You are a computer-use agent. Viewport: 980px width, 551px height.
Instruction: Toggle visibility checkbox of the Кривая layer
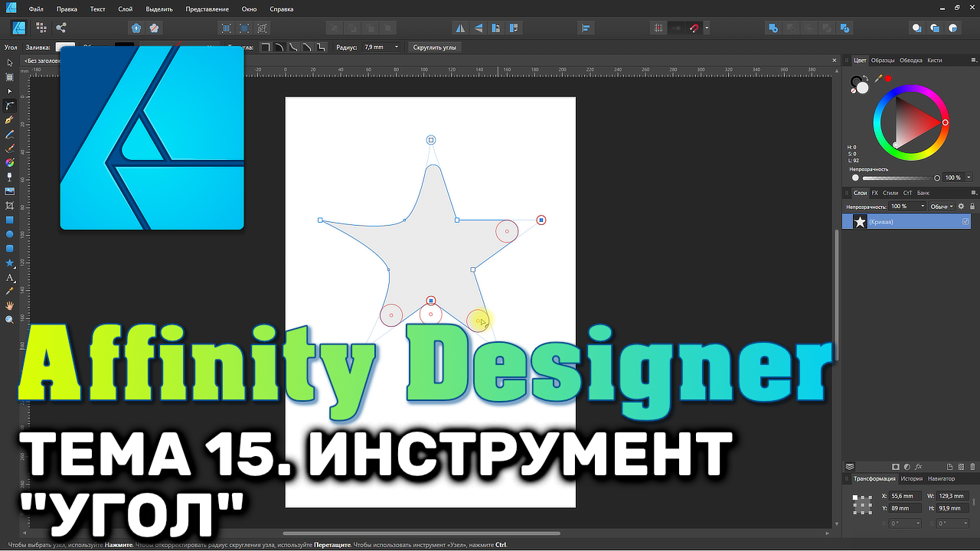point(966,221)
